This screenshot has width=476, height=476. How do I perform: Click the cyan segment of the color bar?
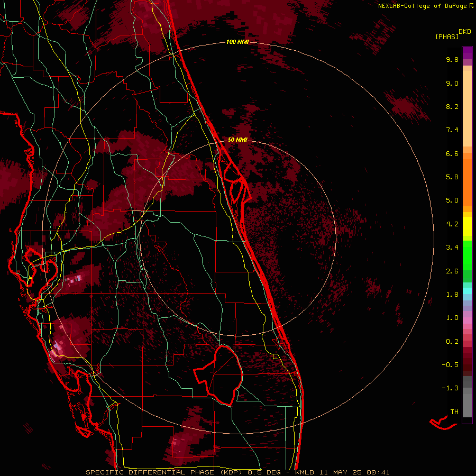click(467, 290)
